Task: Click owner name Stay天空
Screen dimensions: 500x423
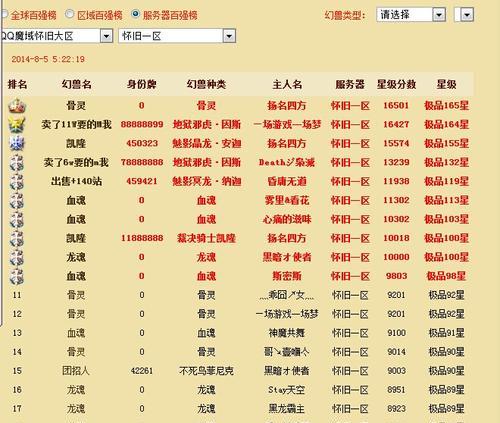Action: tap(287, 390)
